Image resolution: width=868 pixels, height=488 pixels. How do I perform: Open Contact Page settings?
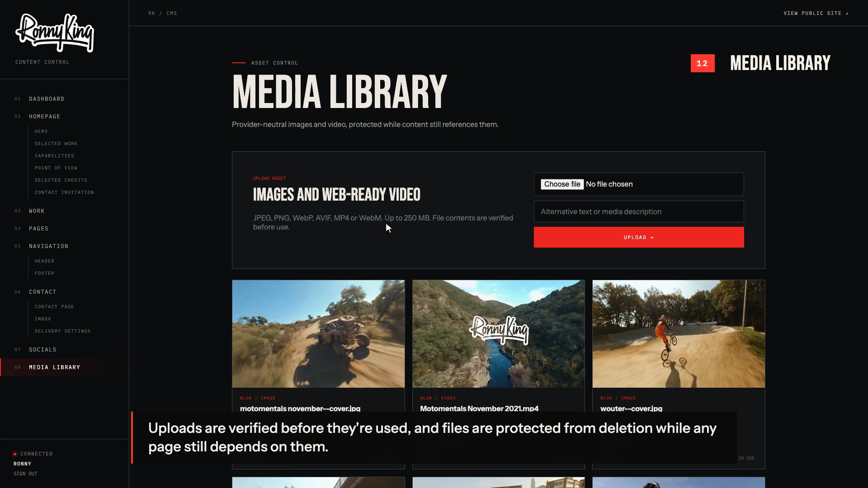[x=54, y=307]
